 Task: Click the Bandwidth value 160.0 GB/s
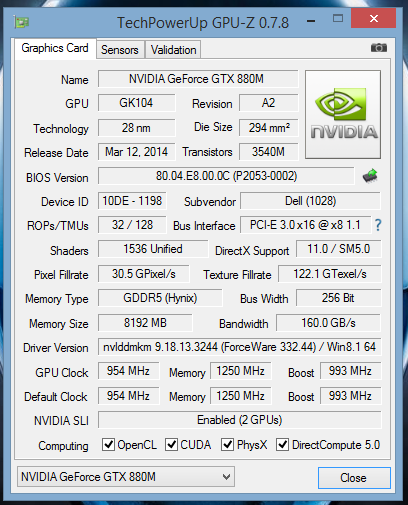tap(328, 323)
